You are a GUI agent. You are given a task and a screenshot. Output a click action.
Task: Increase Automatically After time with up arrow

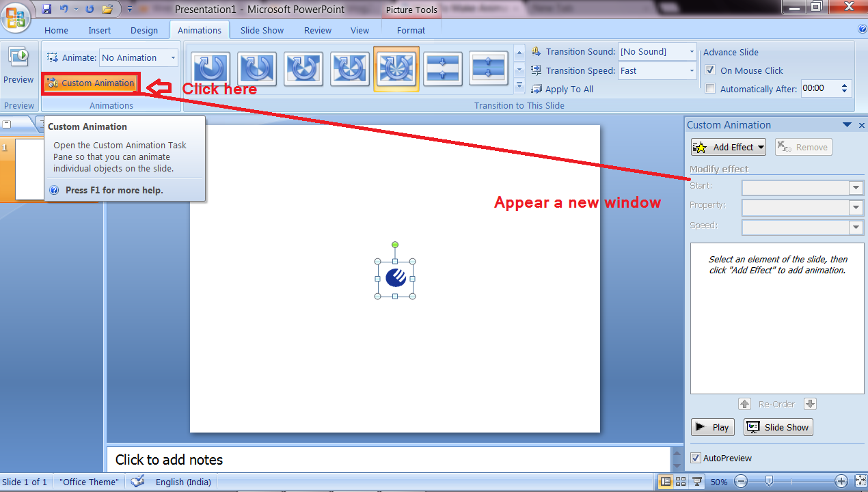pos(845,85)
